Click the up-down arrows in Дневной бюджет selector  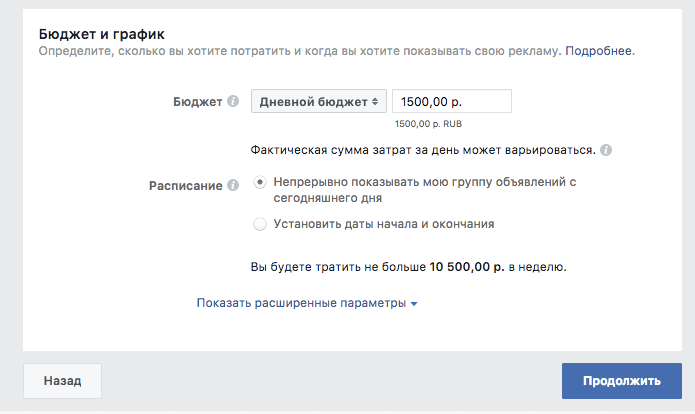pyautogui.click(x=375, y=102)
